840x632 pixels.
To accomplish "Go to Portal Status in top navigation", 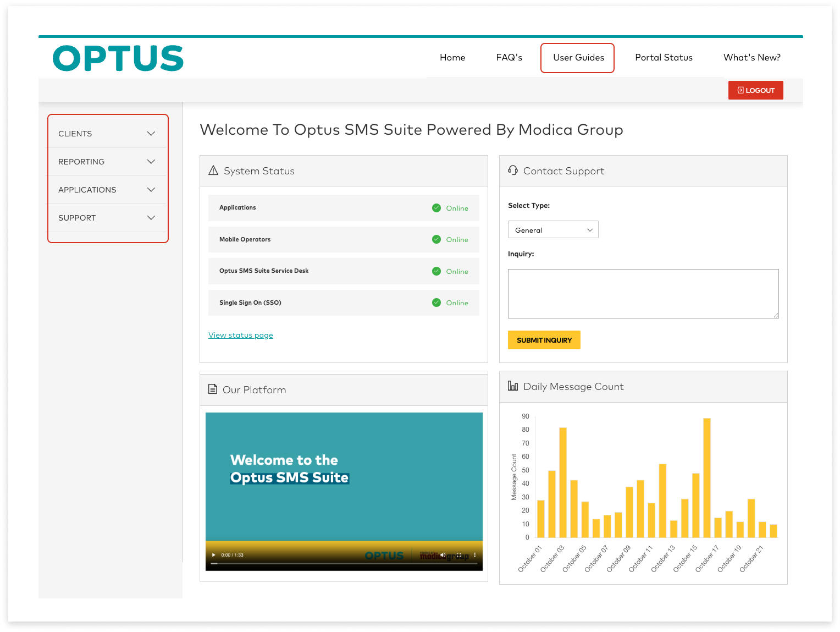I will tap(664, 58).
